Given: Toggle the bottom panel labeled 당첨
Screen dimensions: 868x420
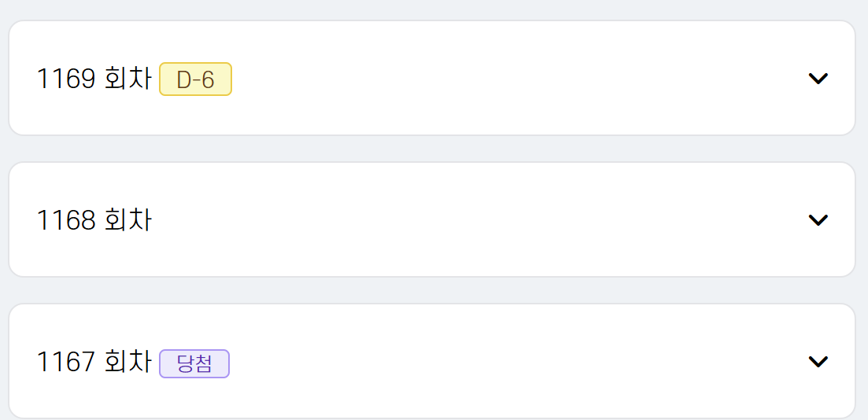Looking at the screenshot, I should (818, 362).
